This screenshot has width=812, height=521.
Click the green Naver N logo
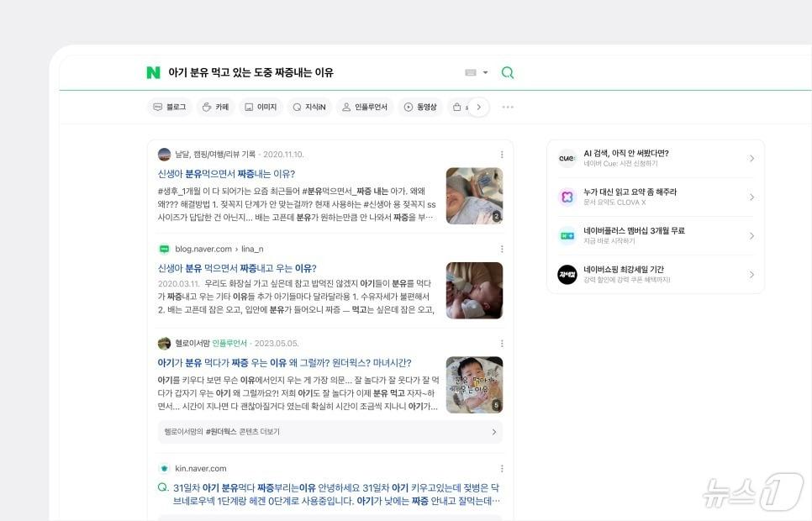click(153, 73)
